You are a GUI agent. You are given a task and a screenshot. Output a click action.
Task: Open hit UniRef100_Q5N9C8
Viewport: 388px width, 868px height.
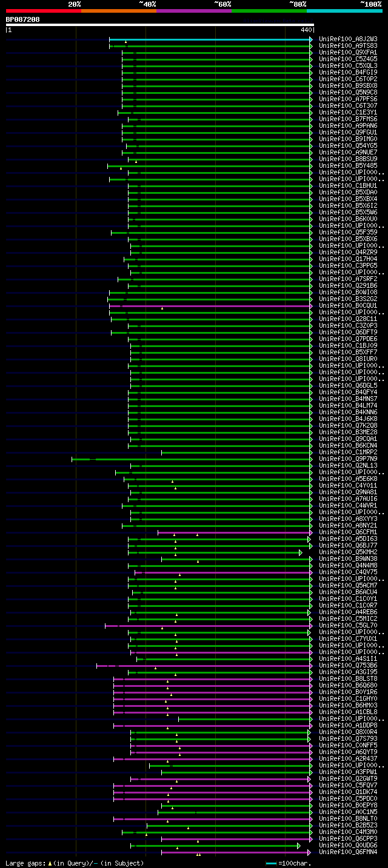(x=348, y=93)
